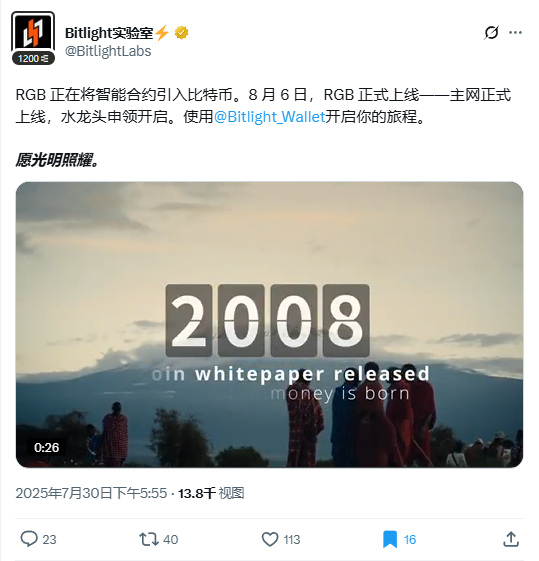
Task: Click the reply count number 23
Action: click(49, 540)
